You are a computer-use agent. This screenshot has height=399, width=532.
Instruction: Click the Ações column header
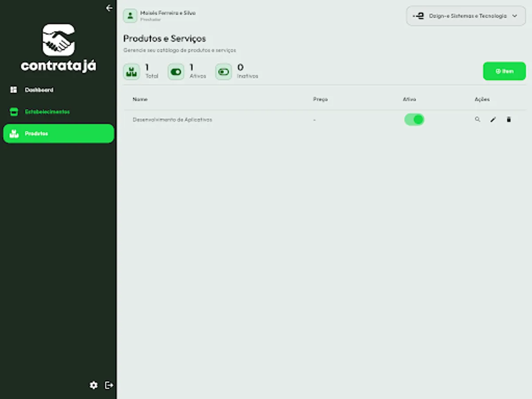click(x=482, y=99)
